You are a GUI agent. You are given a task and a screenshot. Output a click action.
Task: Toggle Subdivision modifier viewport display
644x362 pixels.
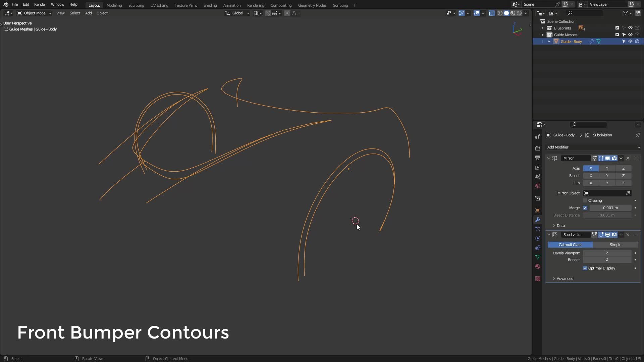pyautogui.click(x=607, y=235)
